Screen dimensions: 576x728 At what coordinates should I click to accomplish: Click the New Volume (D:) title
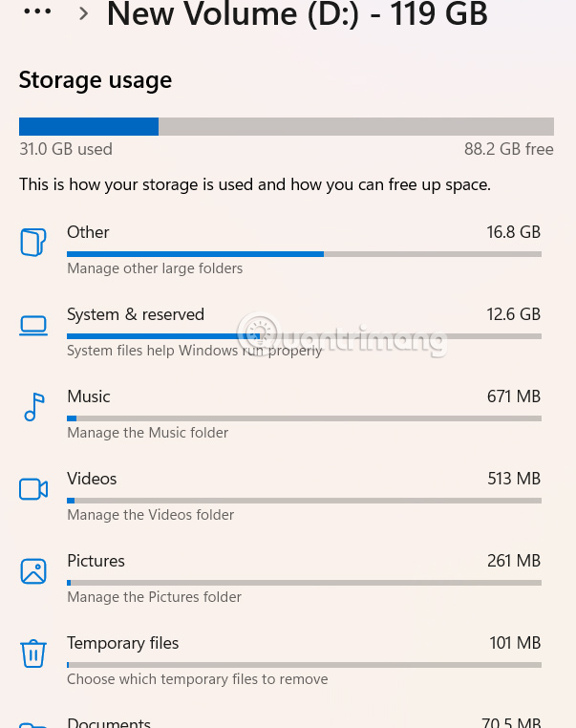[297, 14]
